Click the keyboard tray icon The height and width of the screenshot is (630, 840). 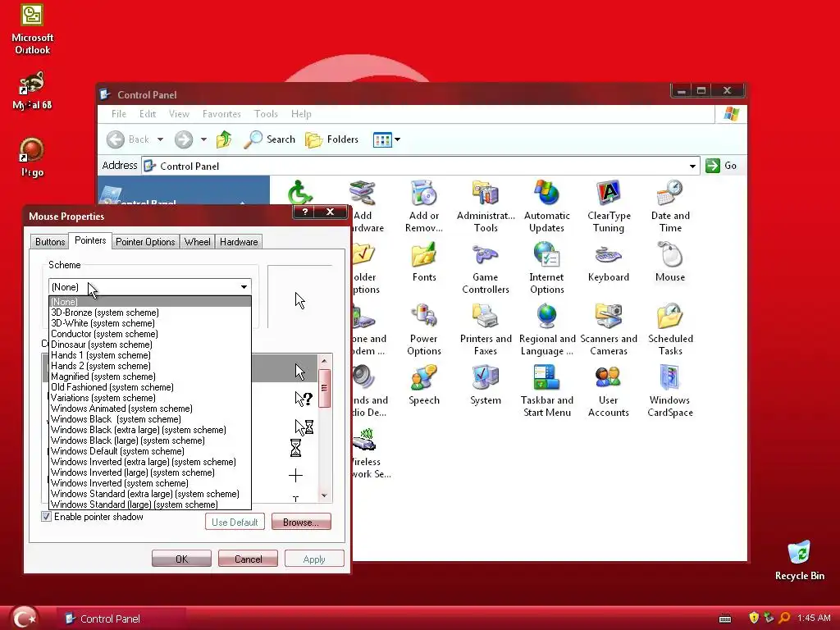pyautogui.click(x=725, y=619)
